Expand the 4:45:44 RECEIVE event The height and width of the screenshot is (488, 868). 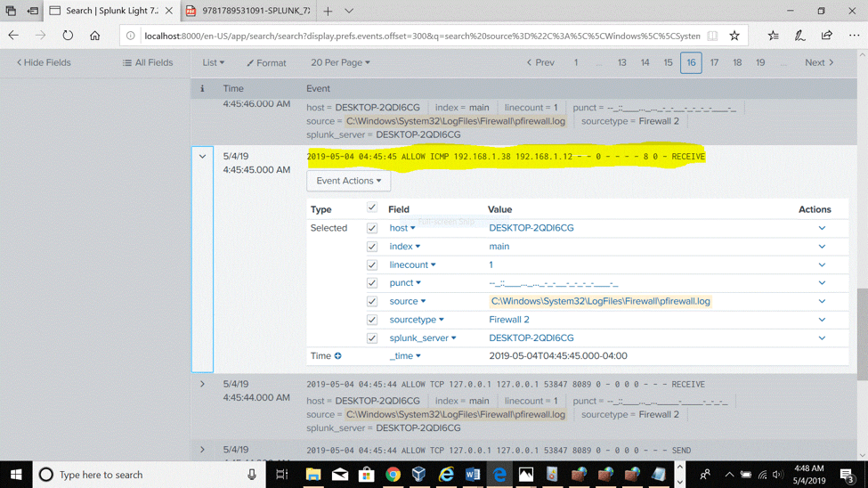pos(203,384)
